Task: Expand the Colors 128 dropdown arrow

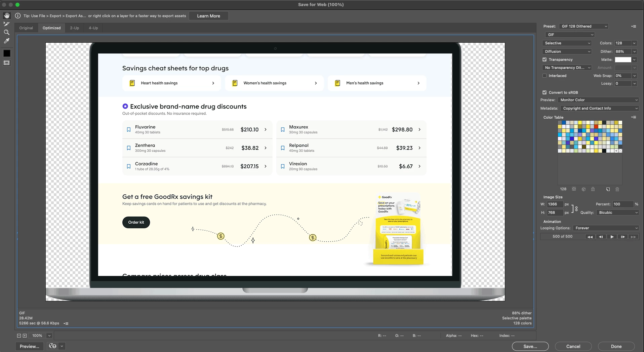Action: pyautogui.click(x=634, y=43)
